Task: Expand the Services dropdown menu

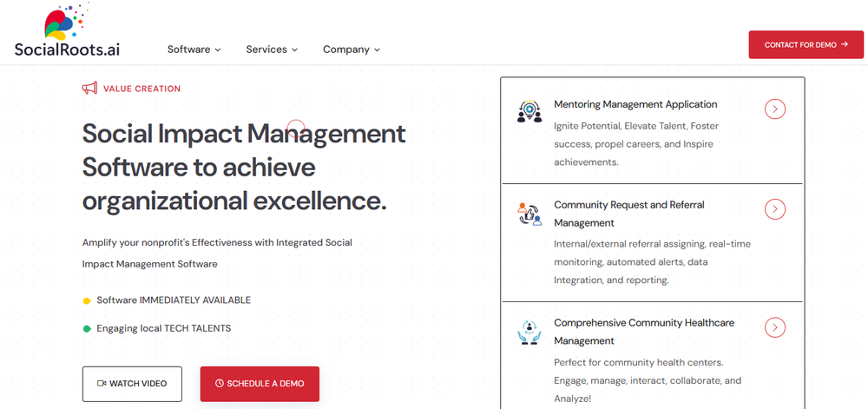Action: pos(272,49)
